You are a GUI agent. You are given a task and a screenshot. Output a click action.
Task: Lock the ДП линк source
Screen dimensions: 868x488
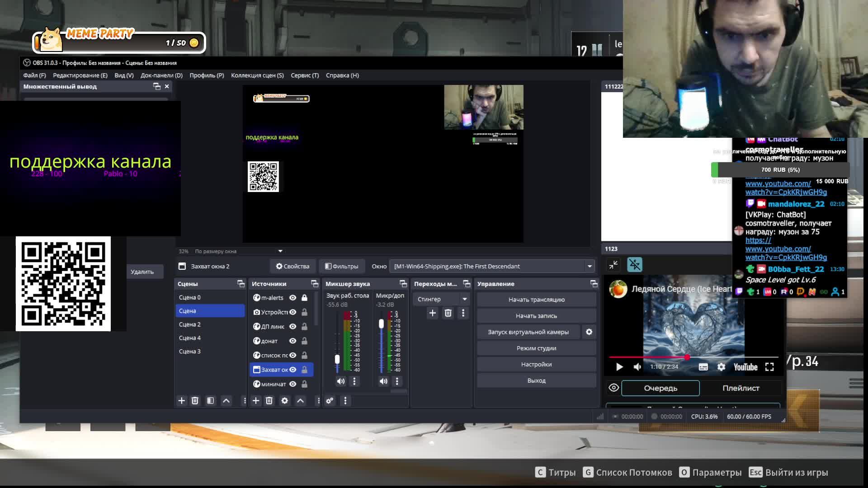point(305,327)
